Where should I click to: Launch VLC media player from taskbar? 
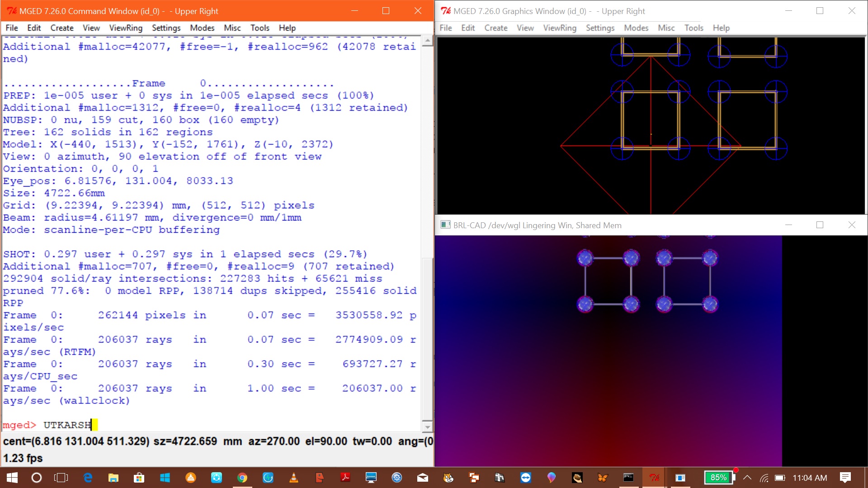coord(294,478)
